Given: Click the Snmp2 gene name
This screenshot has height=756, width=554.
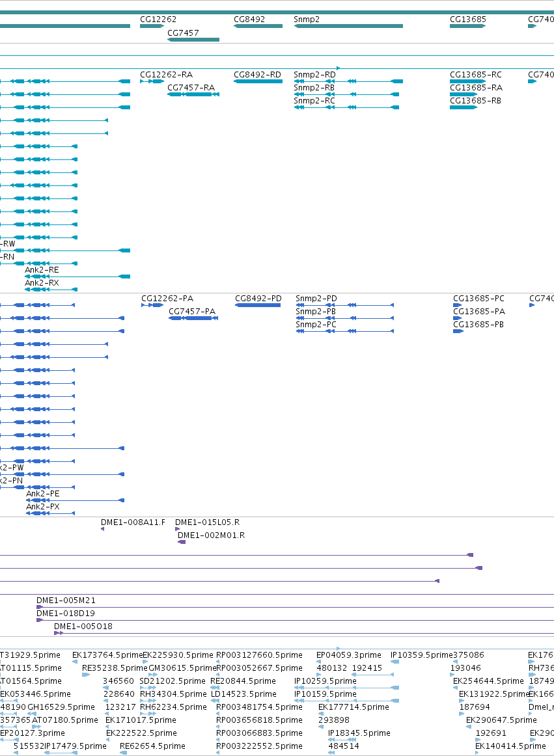Looking at the screenshot, I should (307, 20).
